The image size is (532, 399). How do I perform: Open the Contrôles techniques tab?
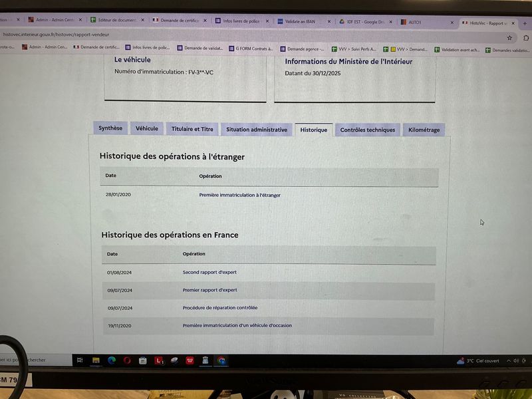tap(367, 130)
